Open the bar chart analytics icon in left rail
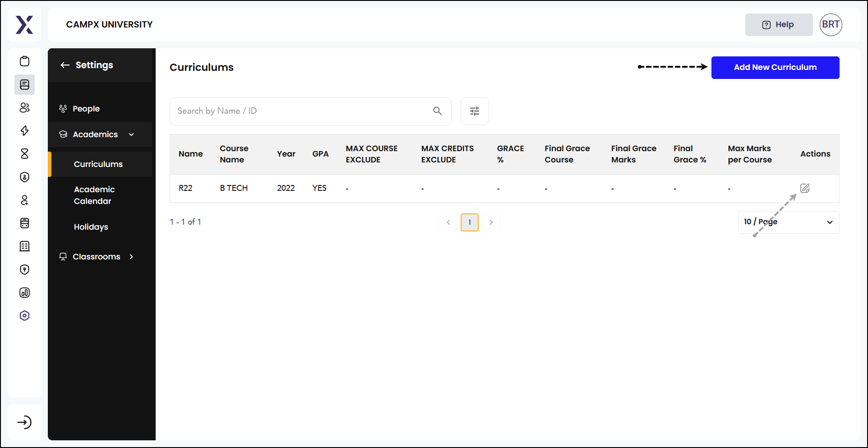Screen dimensions: 868x448 click(25, 292)
